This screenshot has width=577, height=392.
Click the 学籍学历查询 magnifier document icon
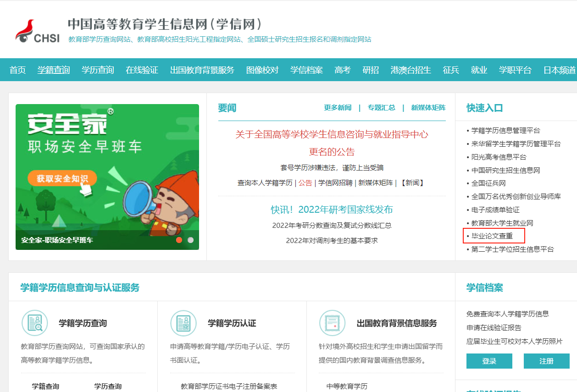click(x=35, y=323)
